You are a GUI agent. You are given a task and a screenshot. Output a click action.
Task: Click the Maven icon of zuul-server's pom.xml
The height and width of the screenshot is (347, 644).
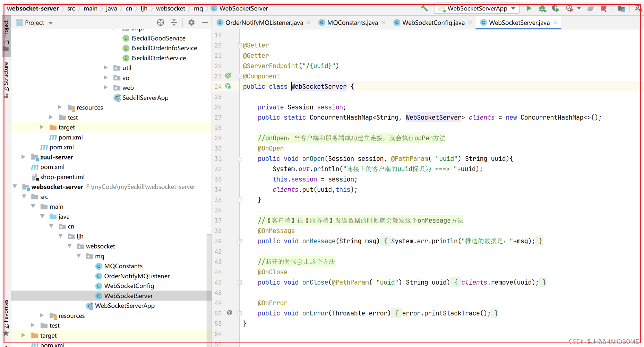tap(35, 167)
